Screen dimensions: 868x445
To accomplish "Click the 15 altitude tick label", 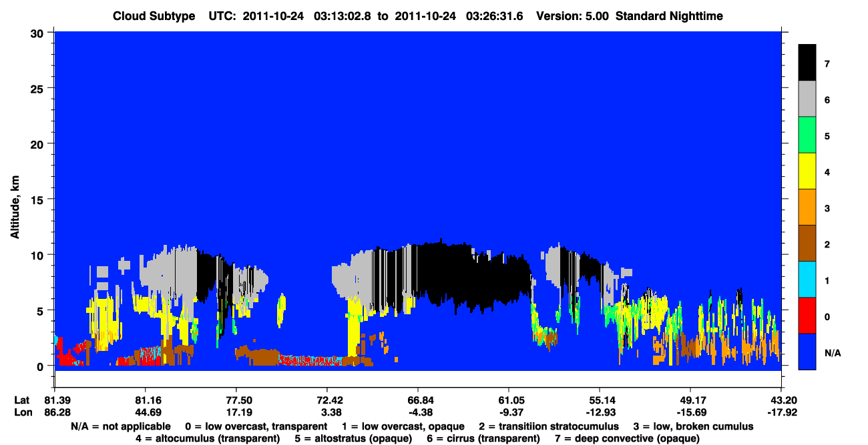I will click(39, 199).
